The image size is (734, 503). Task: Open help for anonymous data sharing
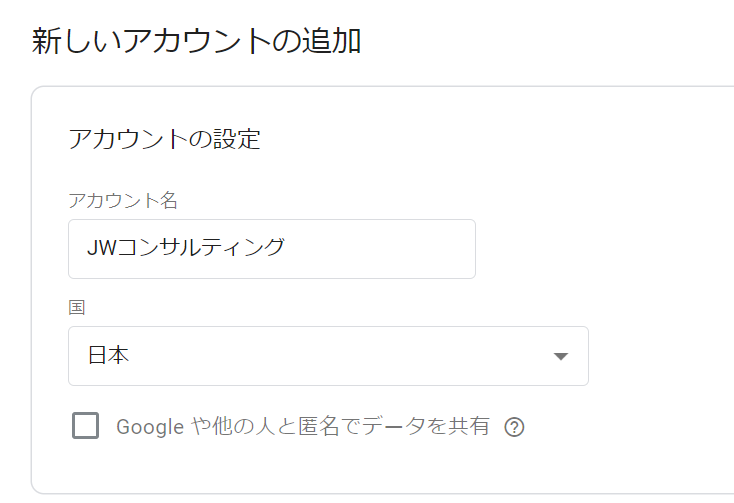[x=514, y=427]
